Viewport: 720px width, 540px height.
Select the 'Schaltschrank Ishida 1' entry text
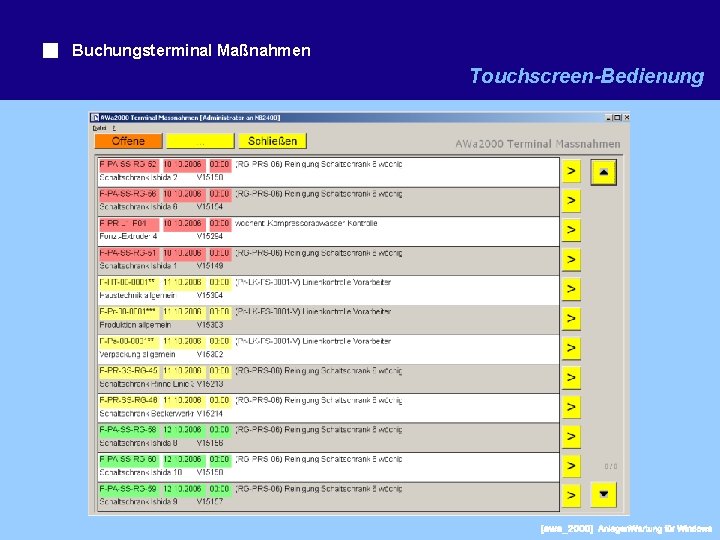(x=138, y=266)
